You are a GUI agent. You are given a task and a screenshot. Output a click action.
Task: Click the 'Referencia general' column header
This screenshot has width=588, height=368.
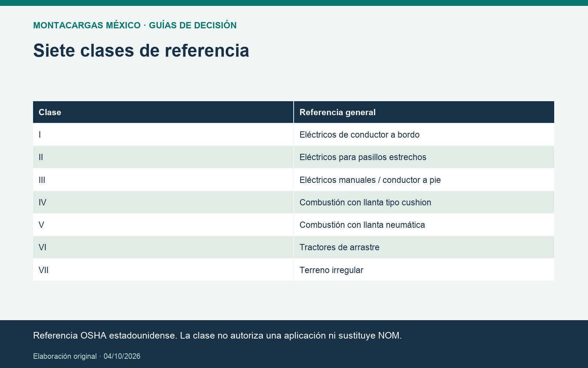pos(424,112)
